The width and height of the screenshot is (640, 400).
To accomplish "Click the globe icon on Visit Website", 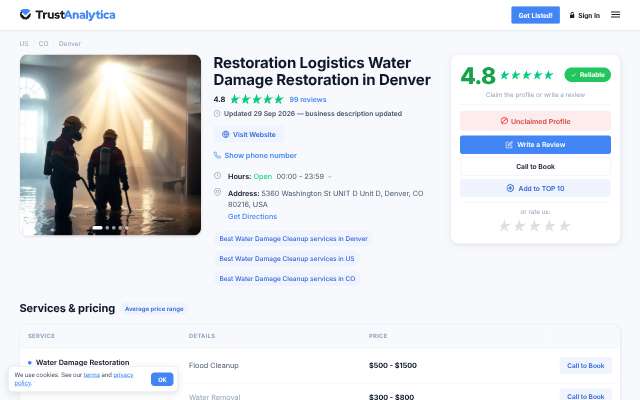I will tap(225, 134).
